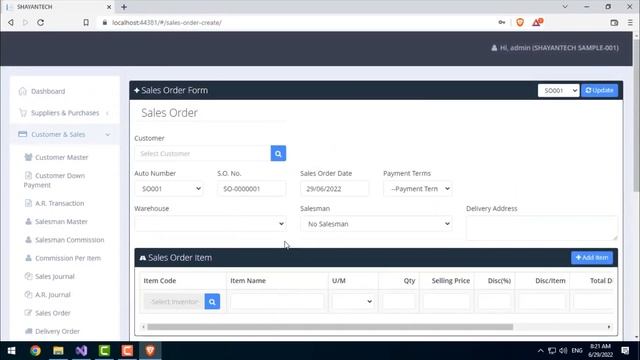This screenshot has width=640, height=360.
Task: Click the S.O. No. field
Action: (251, 189)
